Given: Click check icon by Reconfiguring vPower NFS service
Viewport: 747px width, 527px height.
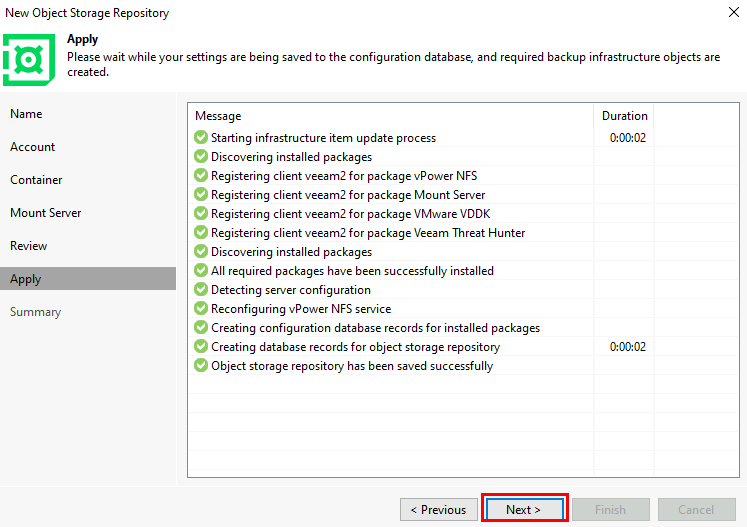Looking at the screenshot, I should [x=201, y=308].
